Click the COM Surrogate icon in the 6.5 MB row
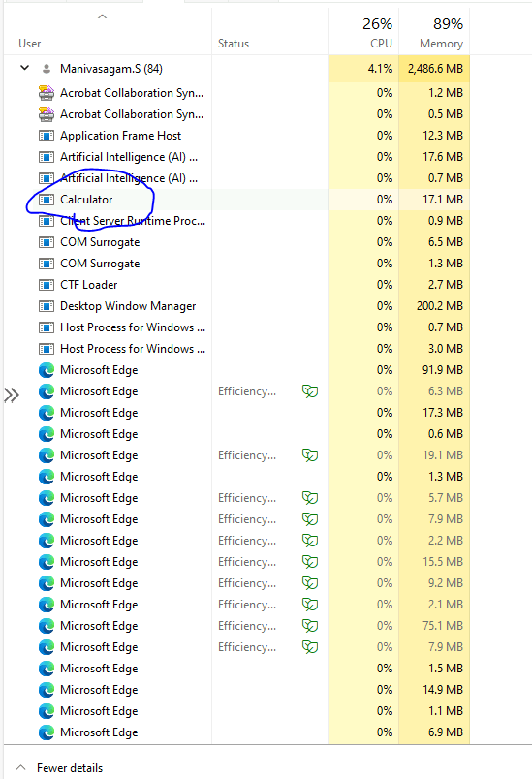The image size is (532, 779). pos(47,242)
